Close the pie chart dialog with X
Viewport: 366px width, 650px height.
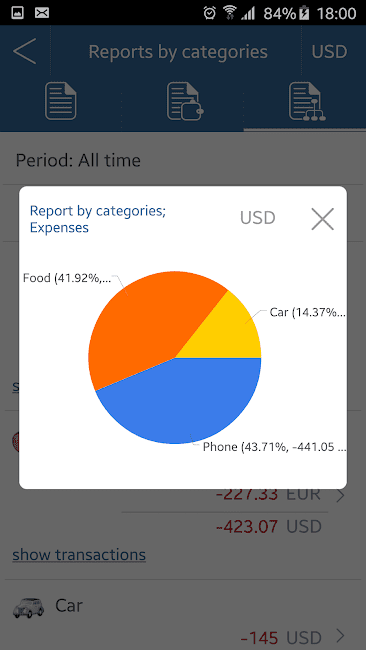click(x=322, y=219)
